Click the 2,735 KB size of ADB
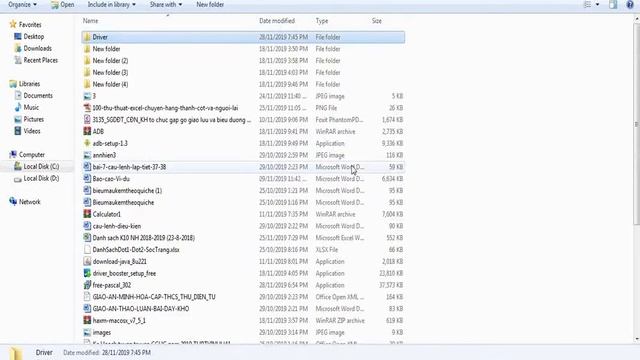640x360 pixels. (x=392, y=132)
